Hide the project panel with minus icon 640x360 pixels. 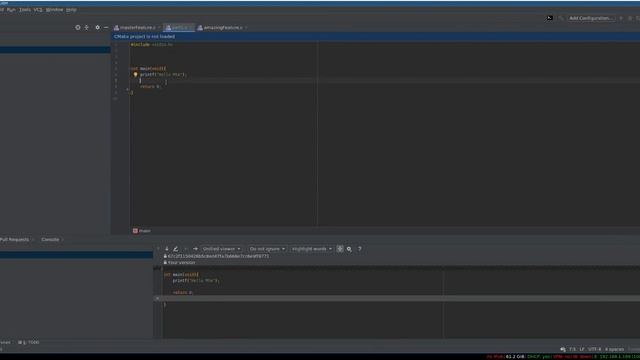click(x=106, y=27)
